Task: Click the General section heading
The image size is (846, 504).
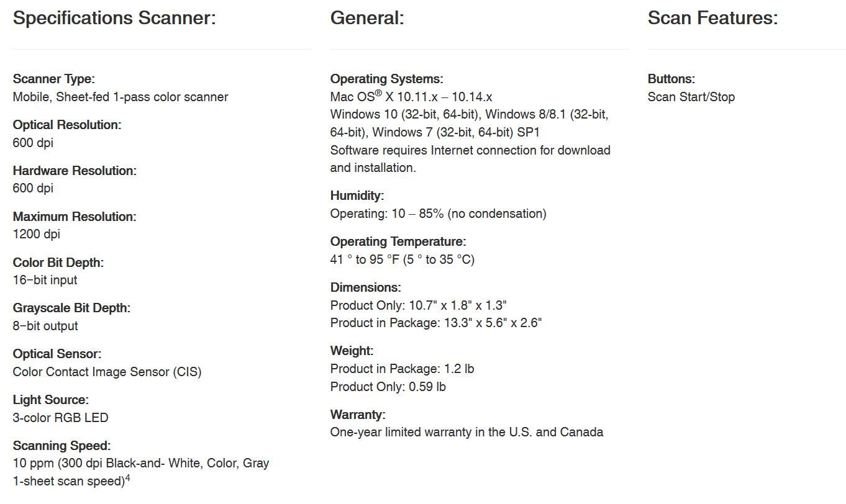Action: [x=367, y=18]
